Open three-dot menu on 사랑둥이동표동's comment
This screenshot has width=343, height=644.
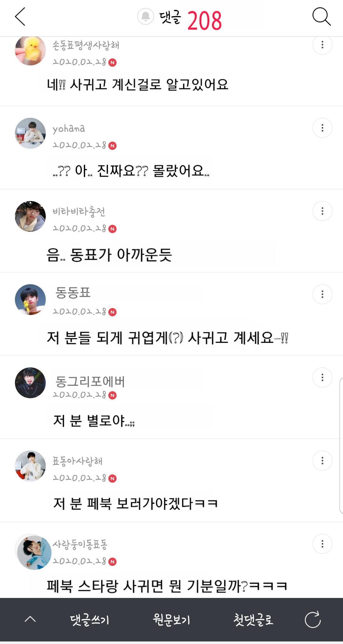tap(322, 544)
